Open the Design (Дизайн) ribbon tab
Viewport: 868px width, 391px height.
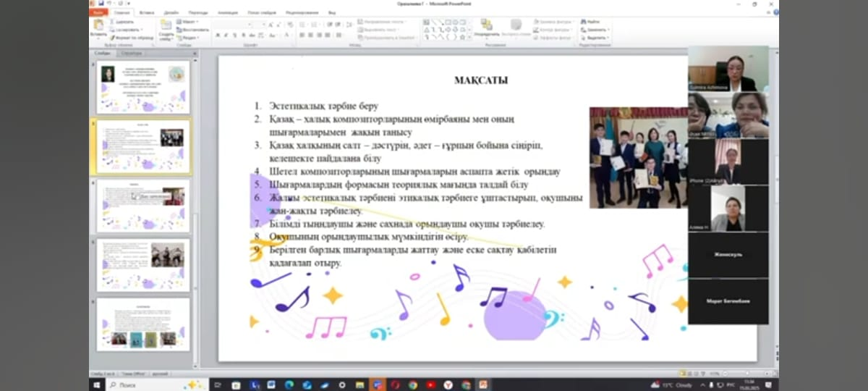171,12
